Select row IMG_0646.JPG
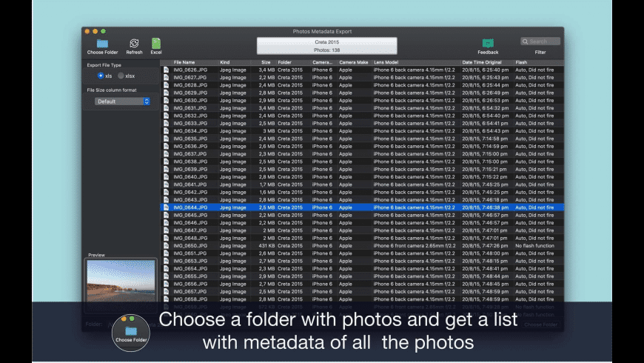644x363 pixels. click(362, 223)
